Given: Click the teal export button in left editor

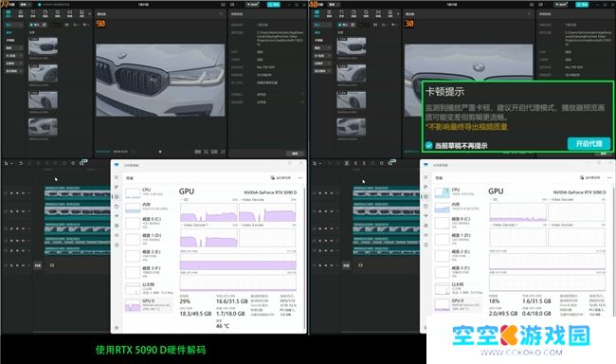Looking at the screenshot, I should tap(274, 5).
